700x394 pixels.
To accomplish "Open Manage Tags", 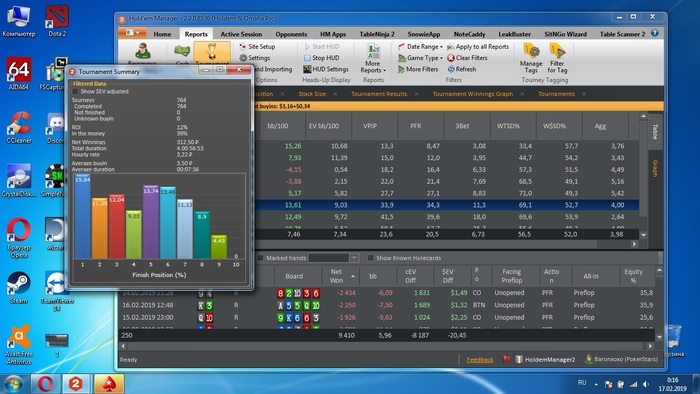I will [x=531, y=58].
